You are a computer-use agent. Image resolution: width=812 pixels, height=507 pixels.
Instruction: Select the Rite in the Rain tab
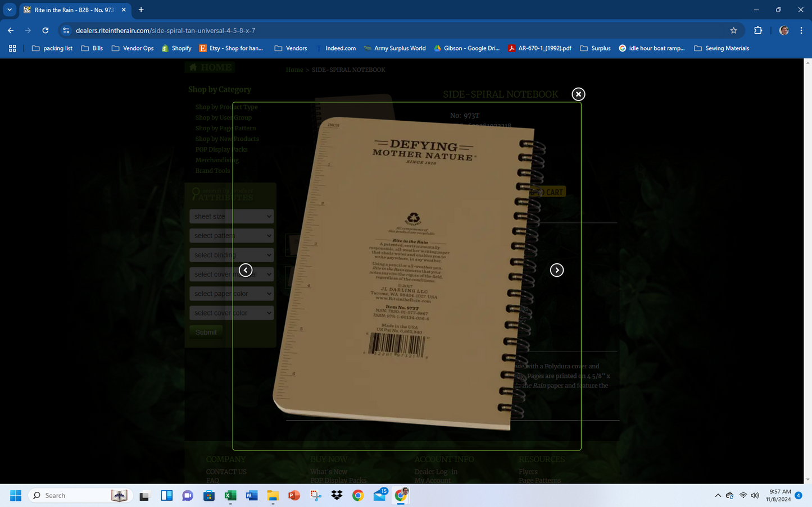pyautogui.click(x=75, y=10)
